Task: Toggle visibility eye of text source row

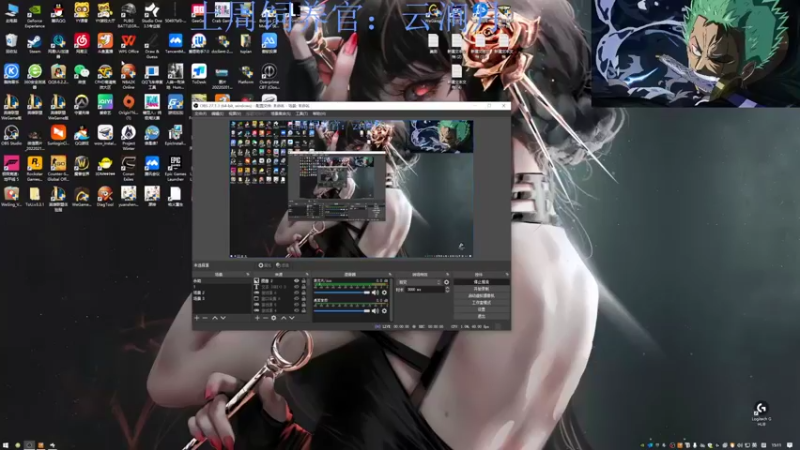Action: click(x=296, y=287)
